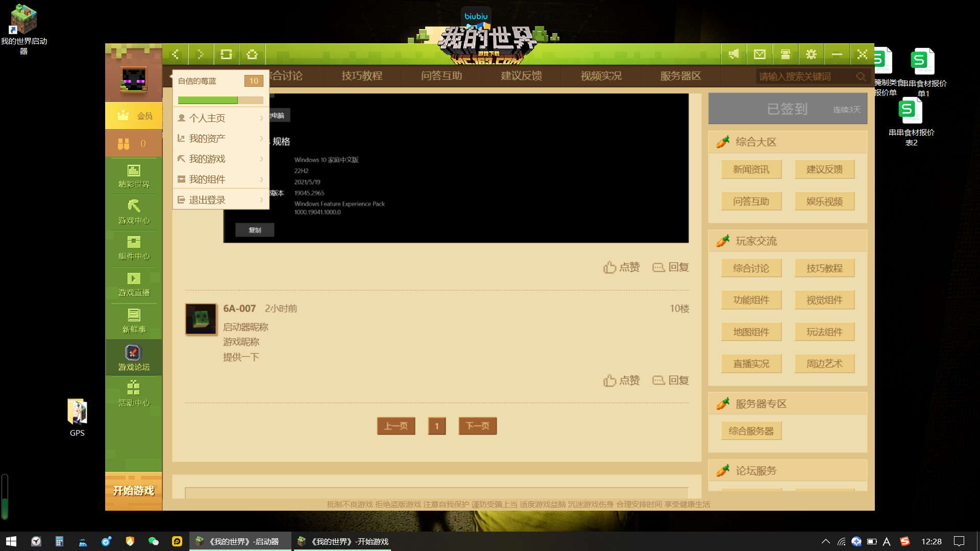Open the Windows Start menu
980x551 pixels.
(11, 541)
